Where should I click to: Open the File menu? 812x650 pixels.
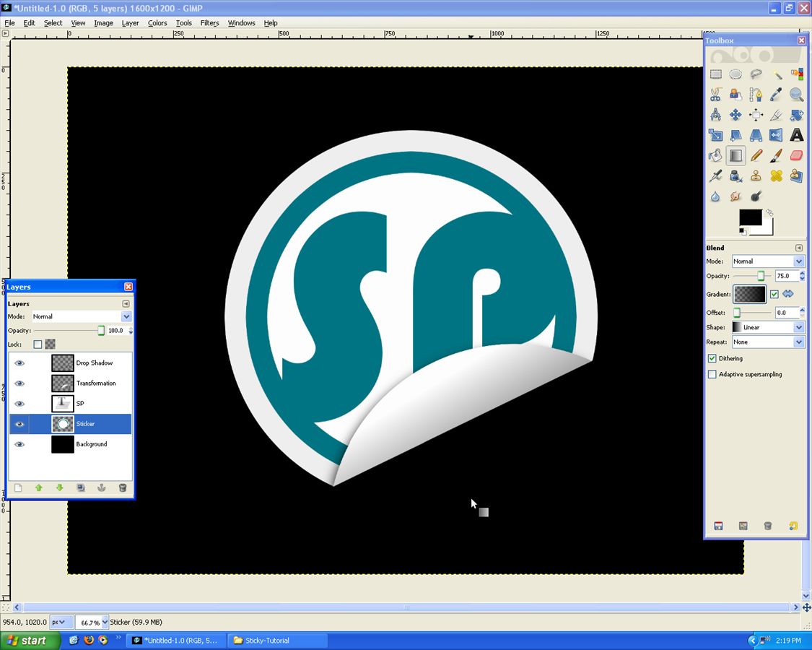tap(9, 23)
